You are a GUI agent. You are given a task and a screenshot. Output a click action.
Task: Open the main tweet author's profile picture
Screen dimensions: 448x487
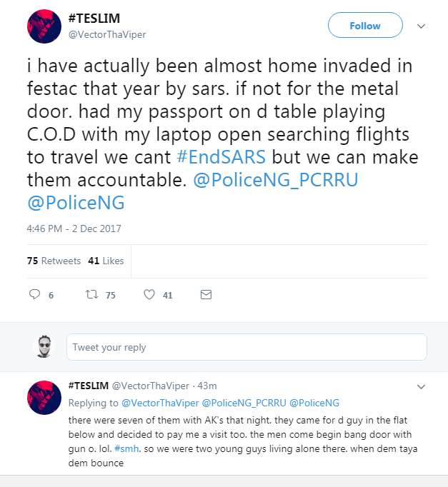(x=44, y=26)
